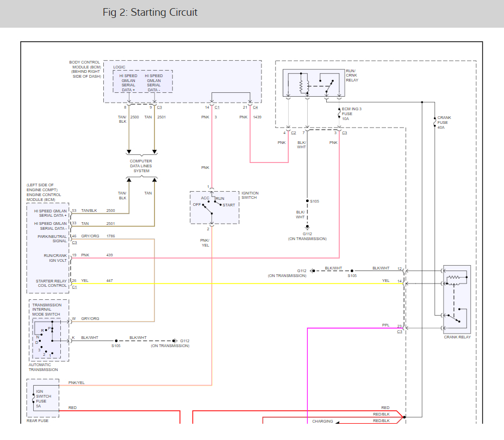Click the Automatic Transmission label
Screen dimensions: 504x440
(x=43, y=367)
